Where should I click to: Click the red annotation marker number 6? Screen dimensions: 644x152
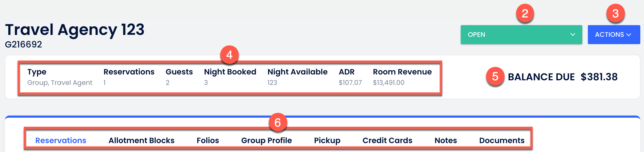click(x=277, y=123)
